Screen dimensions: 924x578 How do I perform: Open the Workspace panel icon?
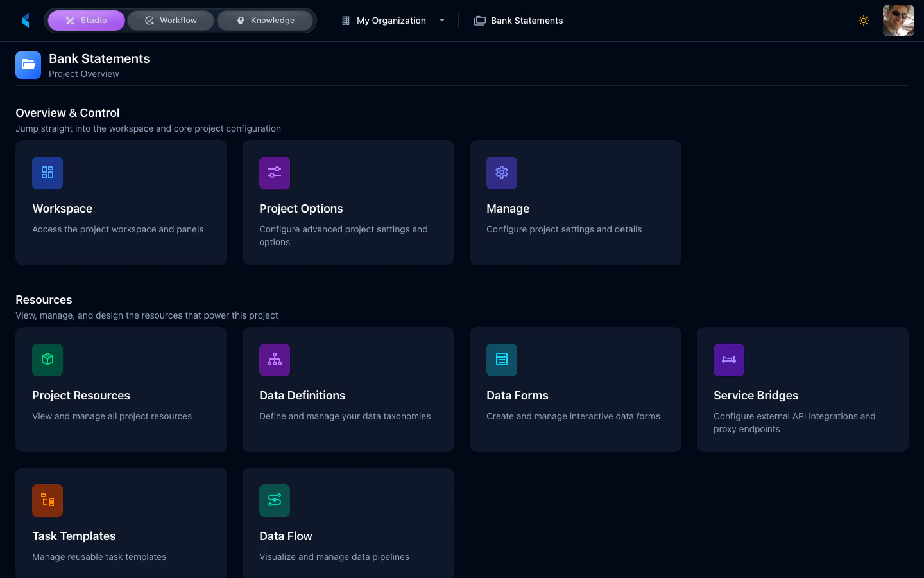pyautogui.click(x=47, y=173)
